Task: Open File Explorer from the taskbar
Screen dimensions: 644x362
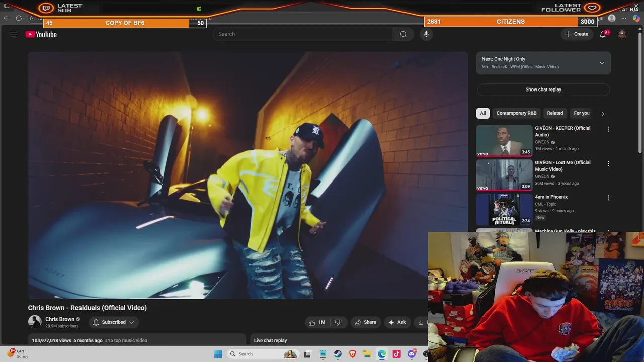Action: click(x=367, y=354)
